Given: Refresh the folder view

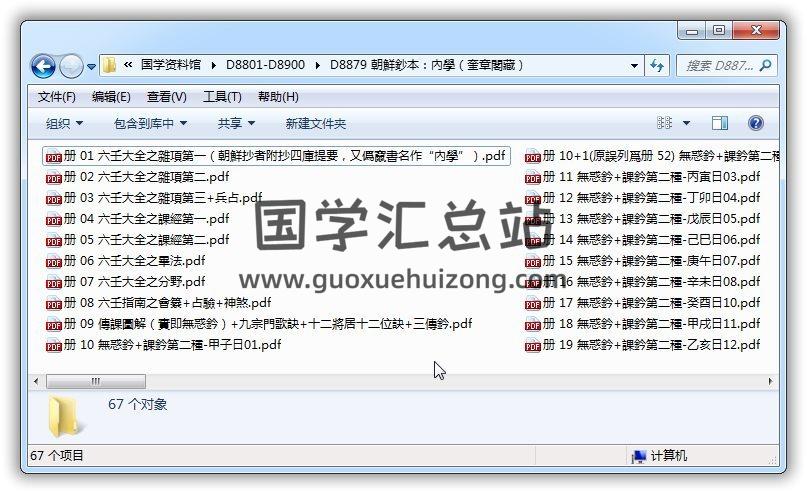Looking at the screenshot, I should tap(657, 65).
